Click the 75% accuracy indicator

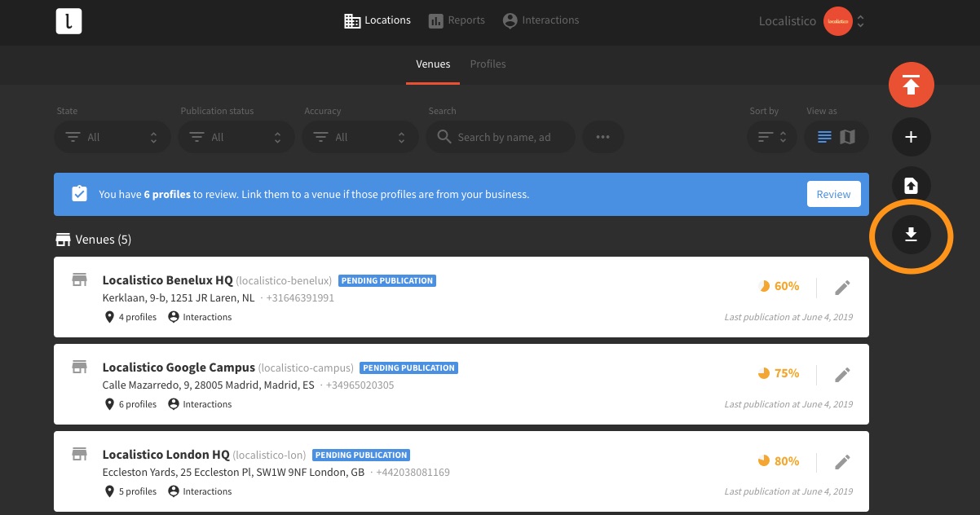pos(779,373)
